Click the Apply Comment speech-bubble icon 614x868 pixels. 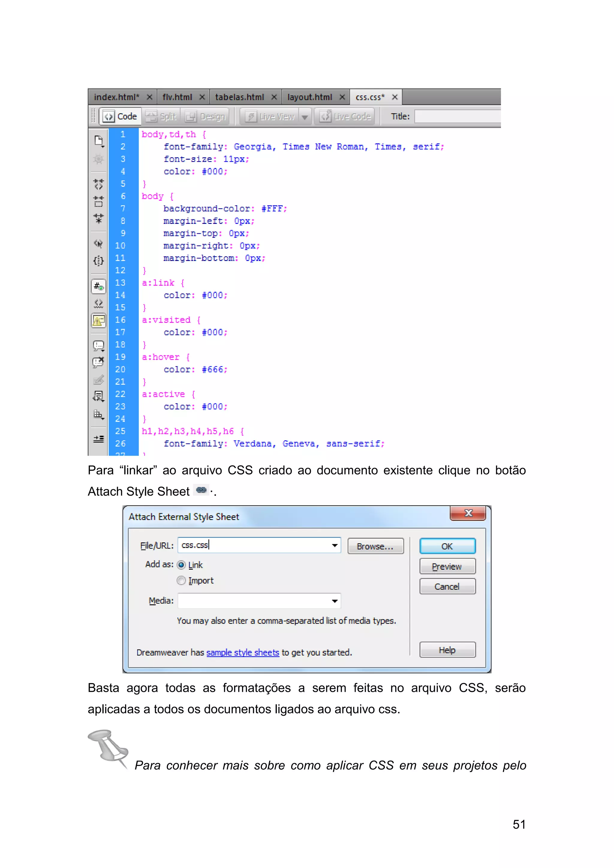(98, 346)
